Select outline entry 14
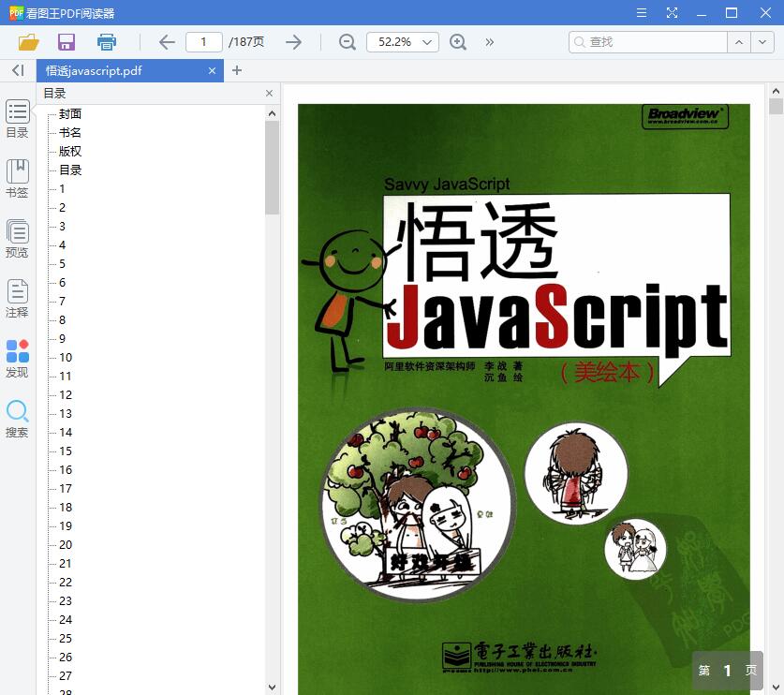The width and height of the screenshot is (784, 695). 66,433
